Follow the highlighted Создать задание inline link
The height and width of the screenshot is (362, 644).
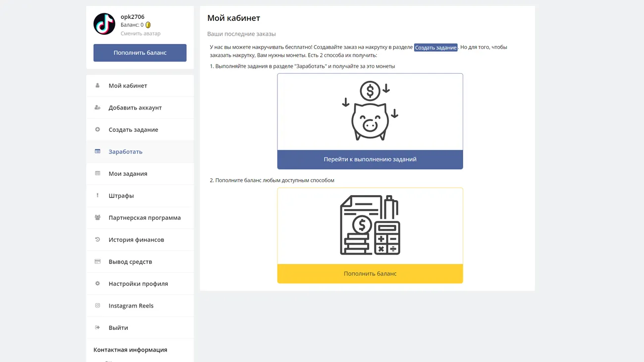click(x=435, y=48)
